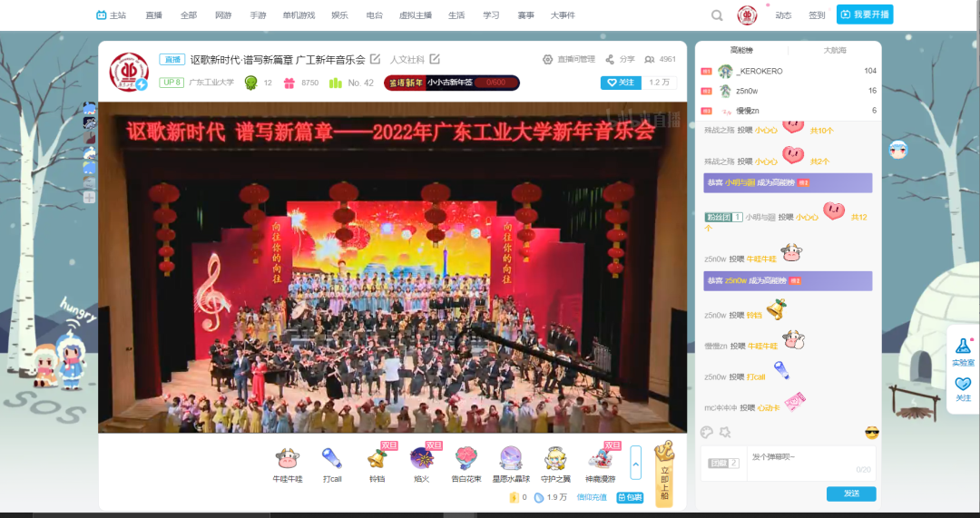Open the streamer's university logo avatar
Image resolution: width=980 pixels, height=518 pixels.
[x=129, y=72]
